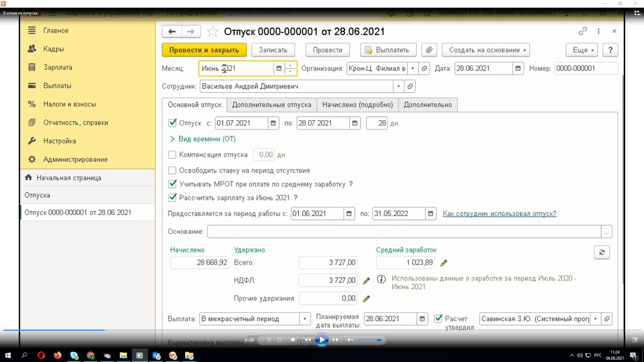This screenshot has height=362, width=644.
Task: Open employee Васильев card via open icon
Action: click(410, 86)
